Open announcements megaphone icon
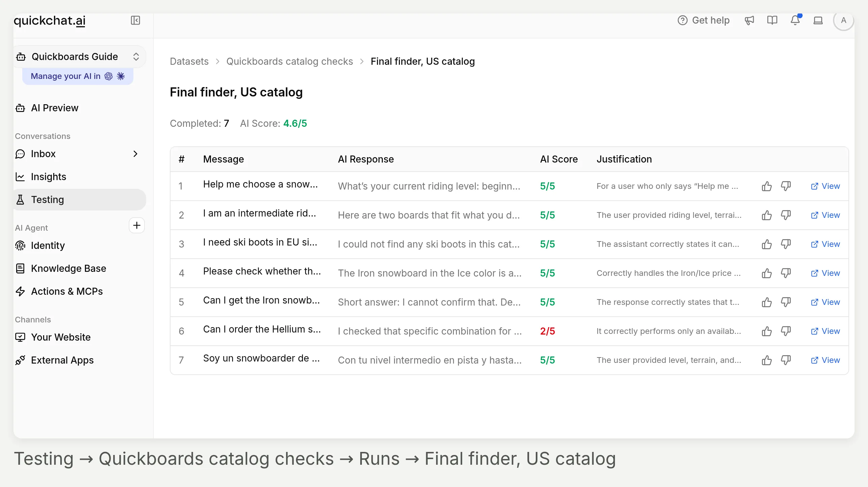This screenshot has width=868, height=487. (x=749, y=21)
